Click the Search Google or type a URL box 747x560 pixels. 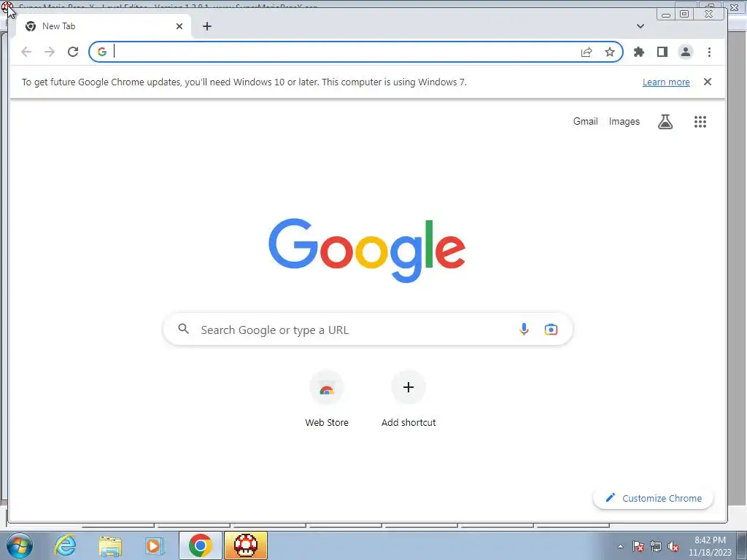point(368,329)
